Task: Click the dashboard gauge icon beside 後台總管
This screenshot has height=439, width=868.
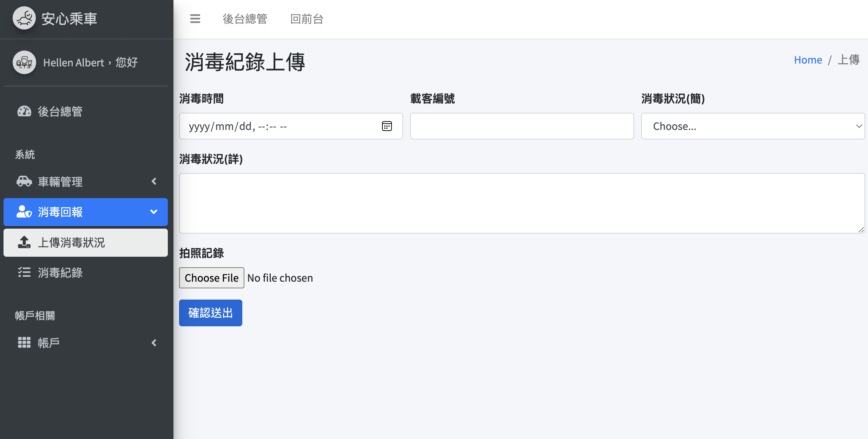Action: [24, 111]
